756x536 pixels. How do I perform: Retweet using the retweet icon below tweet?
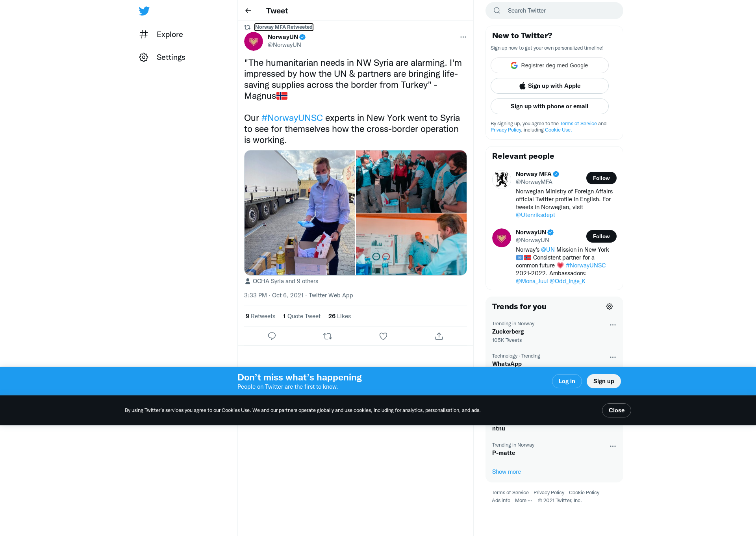click(x=328, y=336)
